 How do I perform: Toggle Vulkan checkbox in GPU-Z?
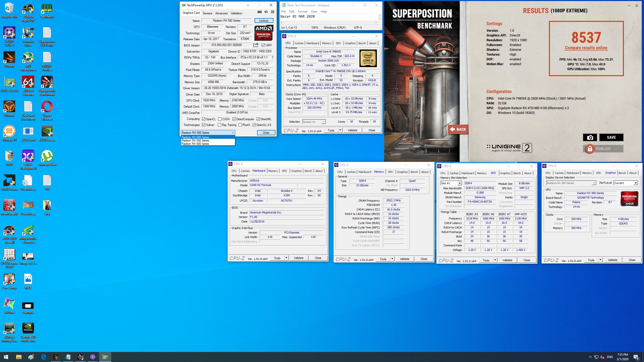tap(204, 125)
